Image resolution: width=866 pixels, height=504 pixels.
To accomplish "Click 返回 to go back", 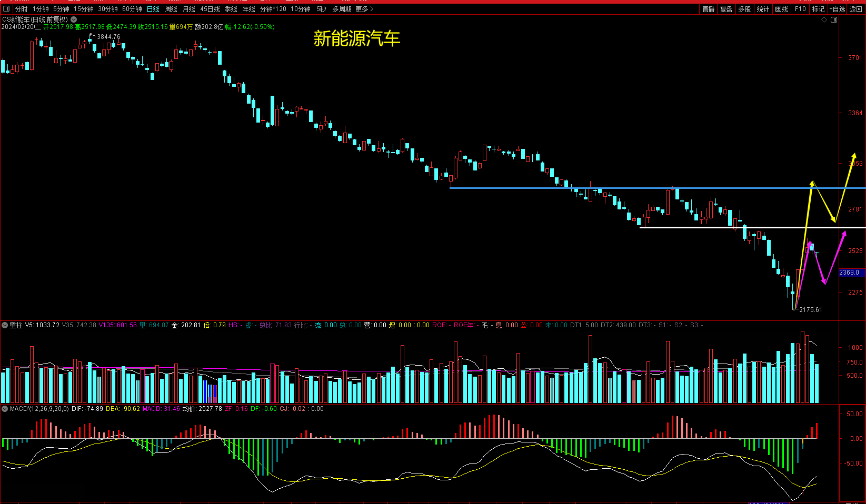I will 856,9.
